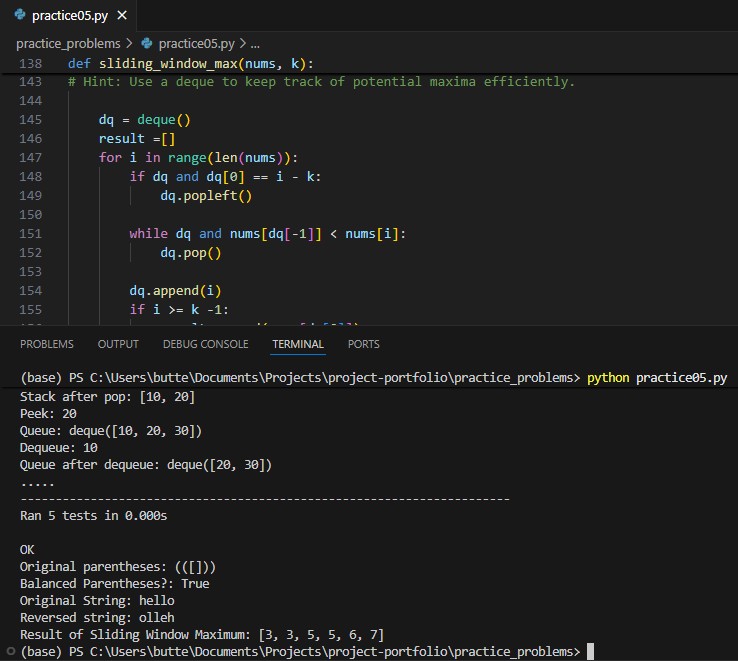Image resolution: width=738 pixels, height=661 pixels.
Task: Click the 'python practice05.py' command in the terminal
Action: (657, 378)
